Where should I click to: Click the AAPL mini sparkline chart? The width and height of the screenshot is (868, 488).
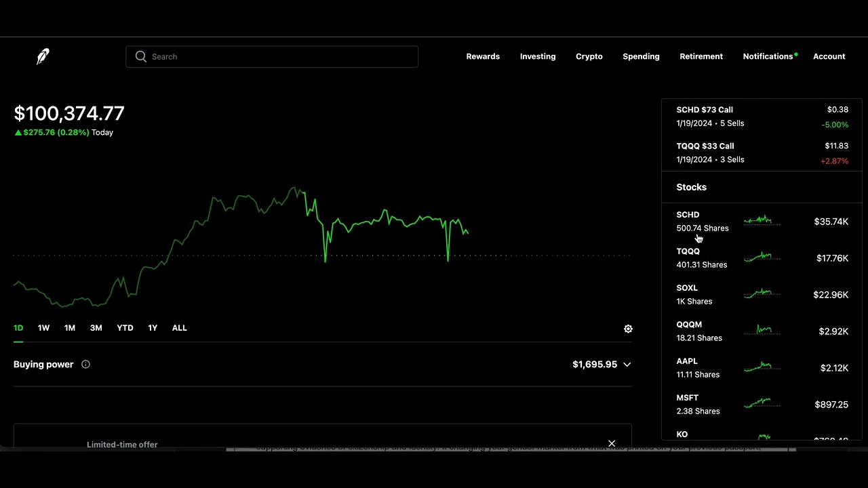pos(762,367)
